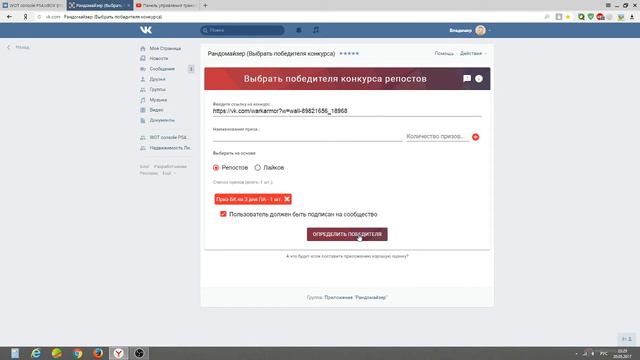This screenshot has height=360, width=640.
Task: Open a new browser tab with plus
Action: pos(205,5)
